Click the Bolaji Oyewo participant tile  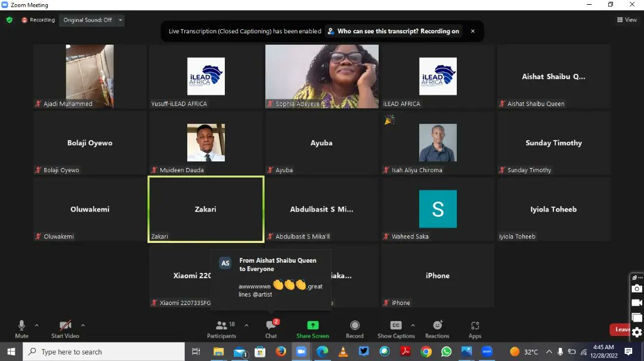90,143
